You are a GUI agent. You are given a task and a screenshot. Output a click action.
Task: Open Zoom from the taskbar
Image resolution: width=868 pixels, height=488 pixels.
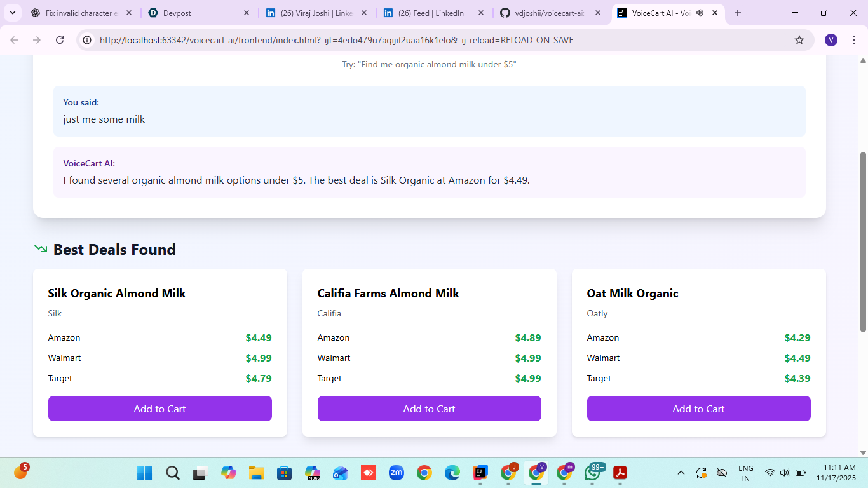(397, 473)
